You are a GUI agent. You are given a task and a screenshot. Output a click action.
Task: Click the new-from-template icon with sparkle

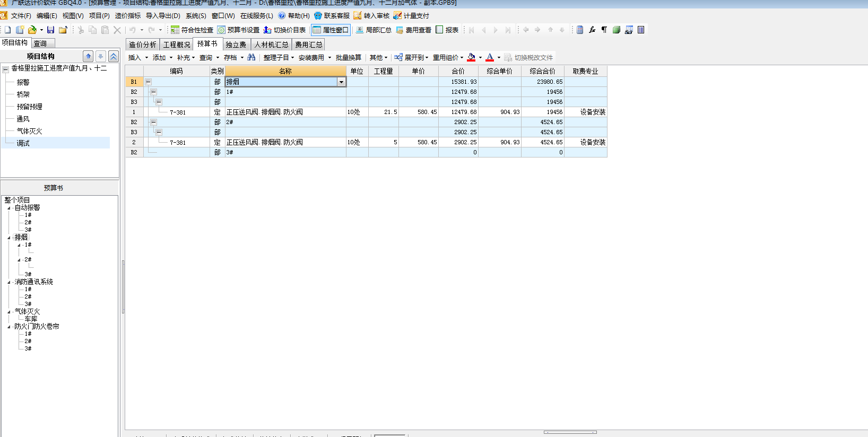click(x=20, y=30)
